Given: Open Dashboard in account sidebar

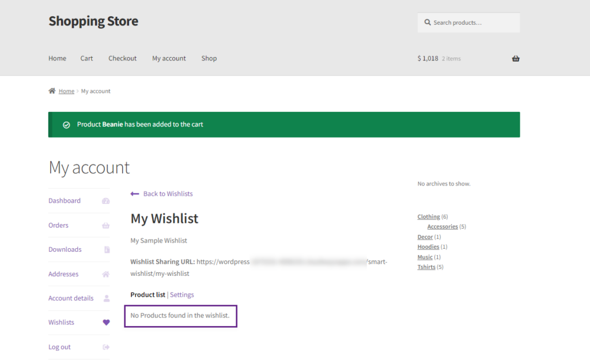Looking at the screenshot, I should 65,201.
